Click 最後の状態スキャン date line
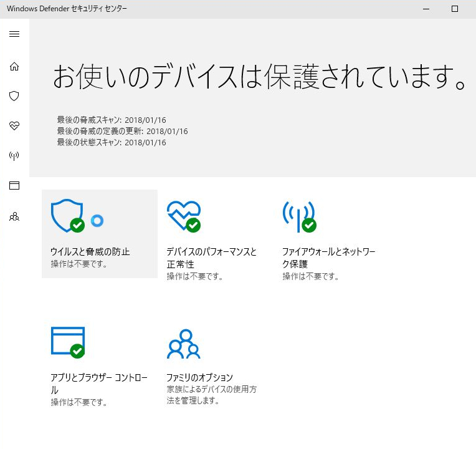Viewport: 476px width, 449px height. 112,142
